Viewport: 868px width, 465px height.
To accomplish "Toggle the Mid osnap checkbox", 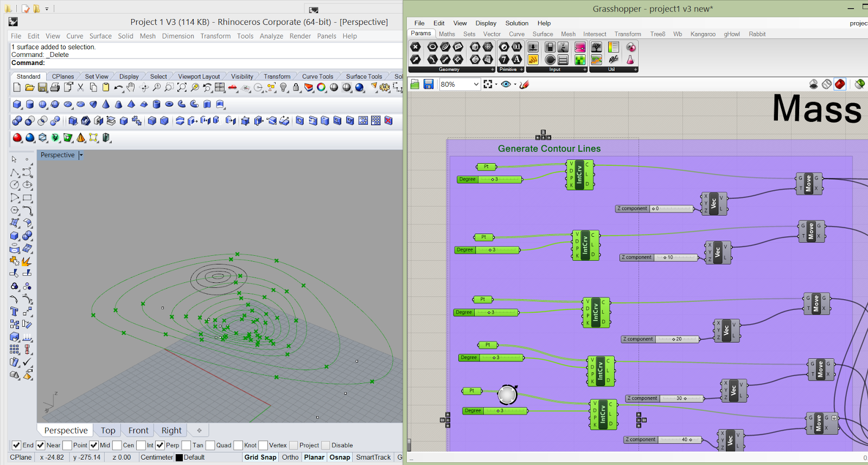I will [x=94, y=445].
